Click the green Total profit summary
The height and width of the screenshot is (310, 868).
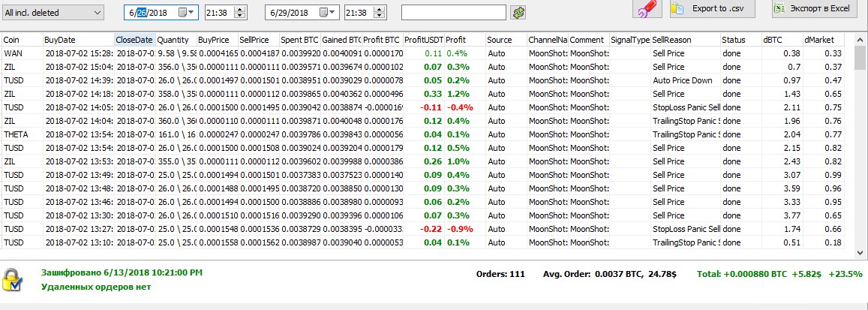point(779,274)
